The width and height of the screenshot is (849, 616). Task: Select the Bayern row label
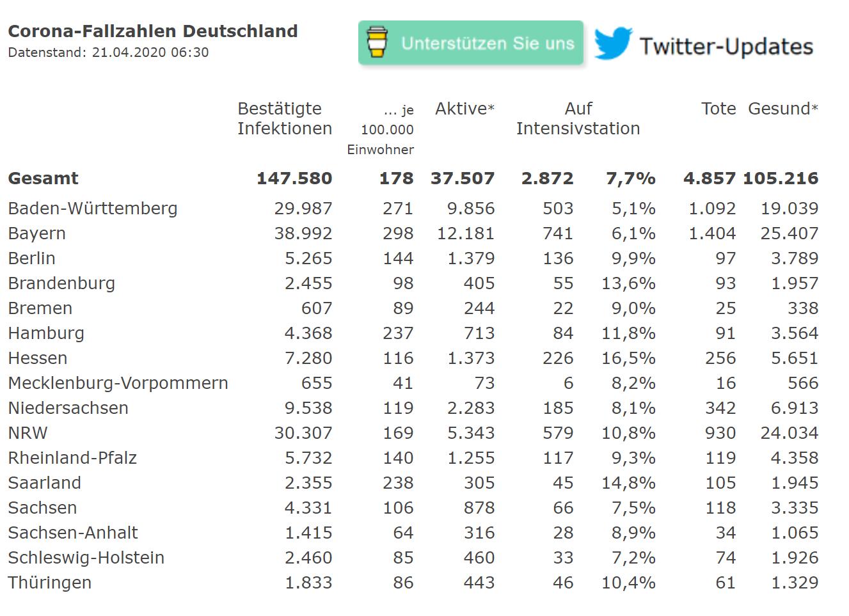[x=36, y=233]
